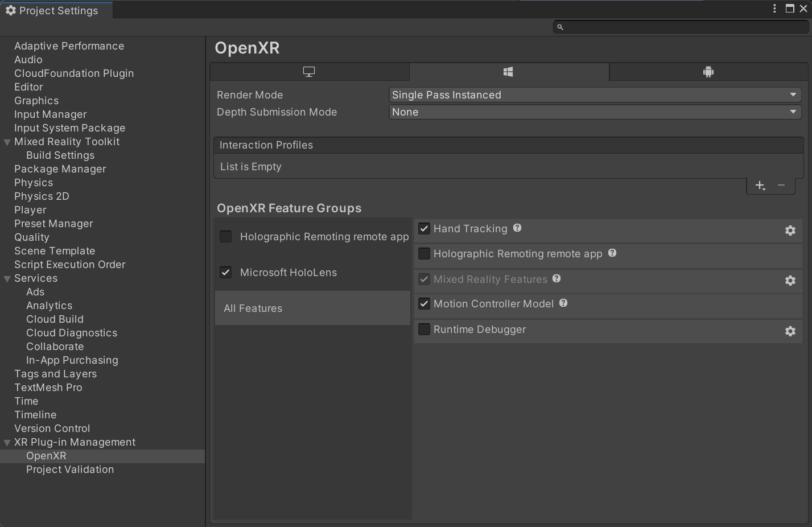Maximize the Project Settings window
812x527 pixels.
pos(790,9)
